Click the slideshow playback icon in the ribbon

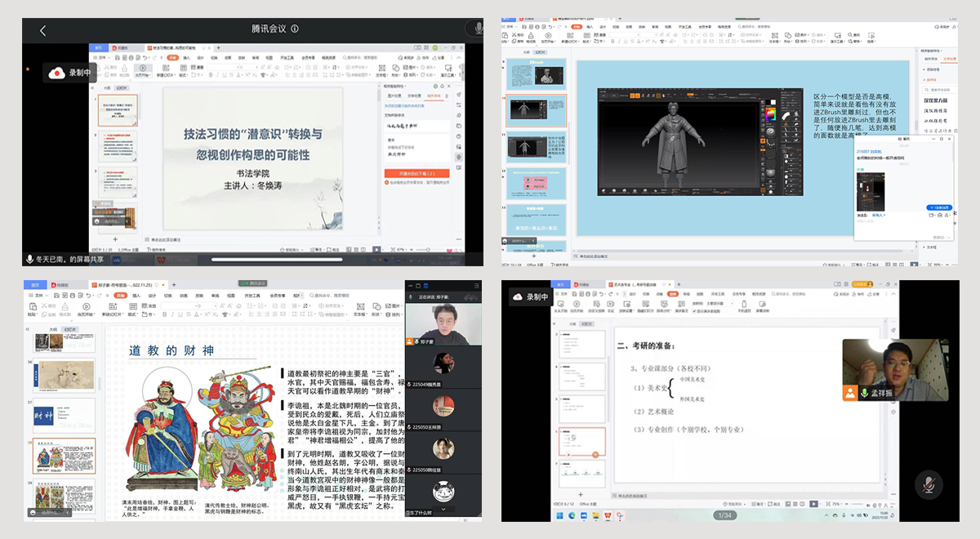pyautogui.click(x=85, y=307)
